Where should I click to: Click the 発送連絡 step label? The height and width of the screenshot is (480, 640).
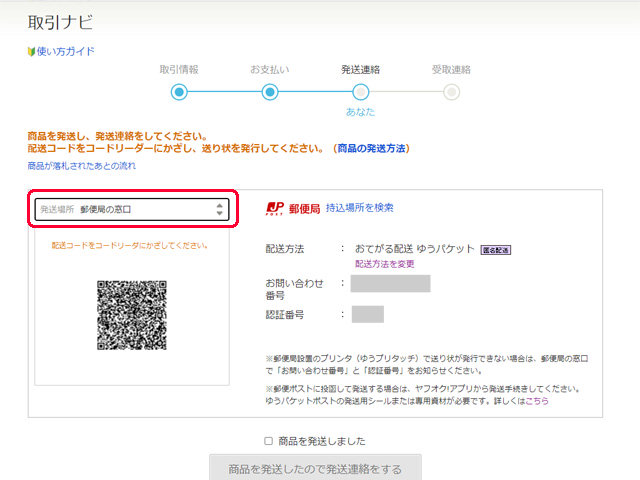[361, 69]
